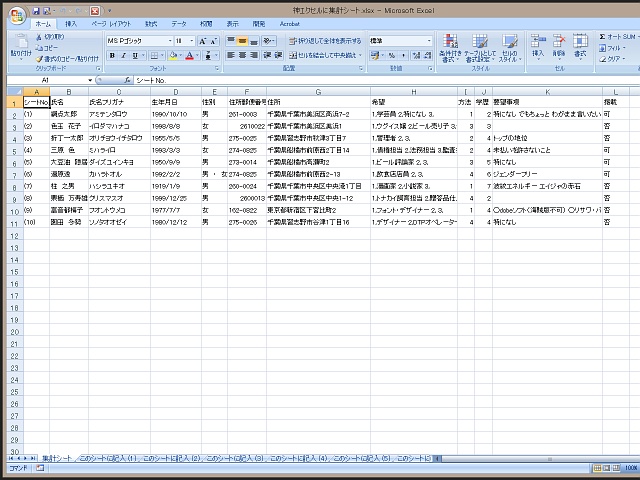
Task: Click the Insert function fx icon
Action: coord(127,80)
